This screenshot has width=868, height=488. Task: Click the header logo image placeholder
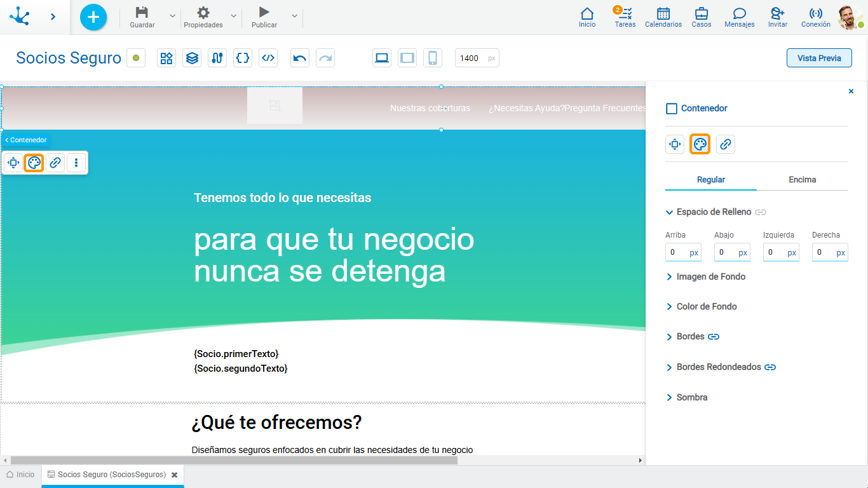(x=275, y=105)
